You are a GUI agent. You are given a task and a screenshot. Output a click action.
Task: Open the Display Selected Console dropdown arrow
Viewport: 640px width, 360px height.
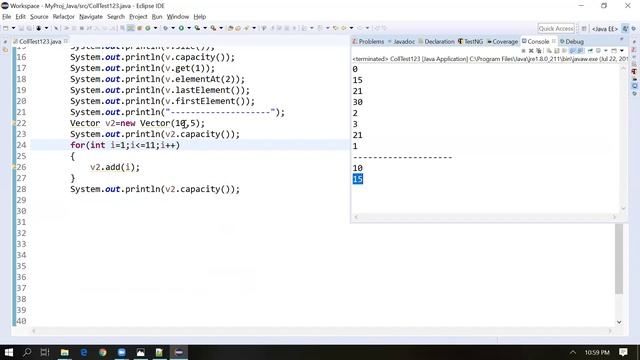606,51
